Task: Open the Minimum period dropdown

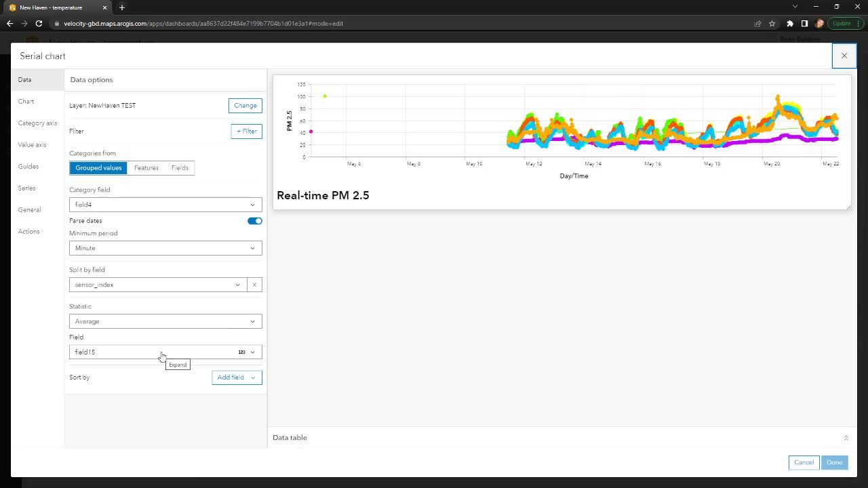Action: [165, 248]
